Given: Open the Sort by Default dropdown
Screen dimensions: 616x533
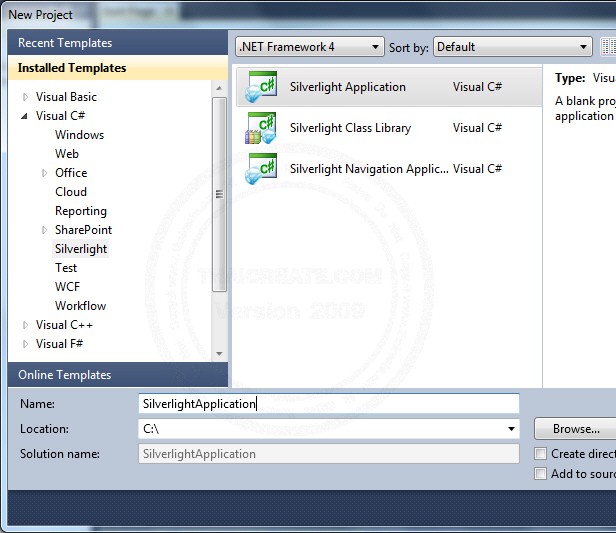Looking at the screenshot, I should point(513,47).
